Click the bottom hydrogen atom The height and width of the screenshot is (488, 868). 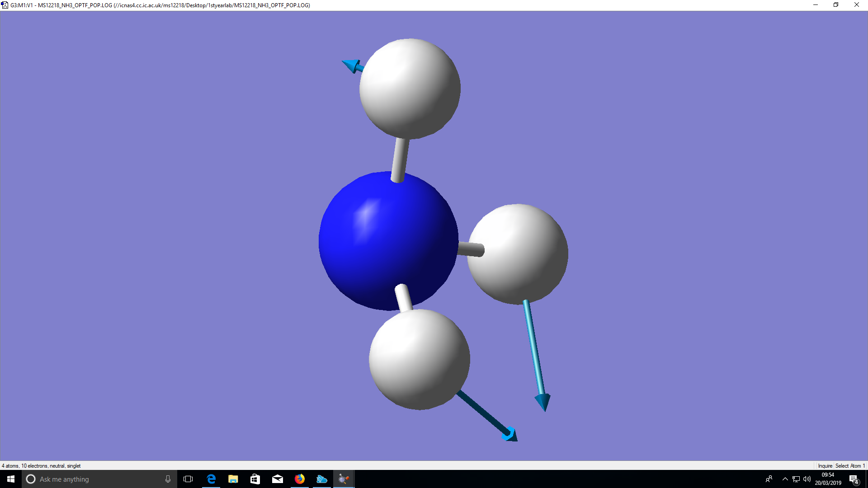[419, 359]
